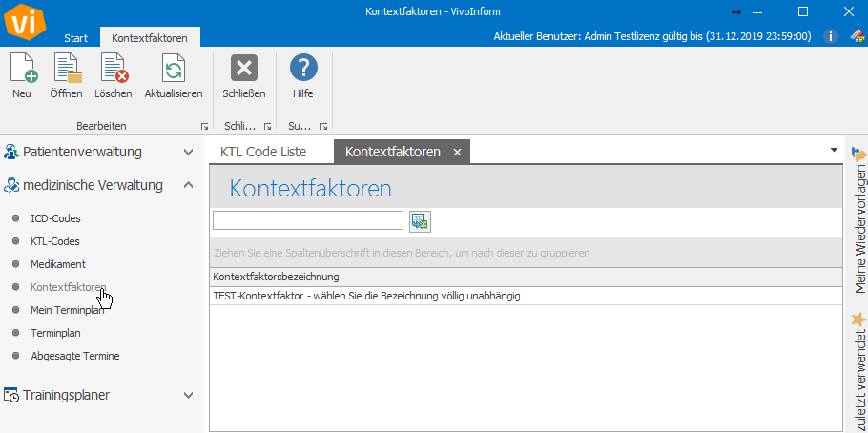Click the Patientenverwaltung section icon
The image size is (868, 433).
[x=11, y=151]
